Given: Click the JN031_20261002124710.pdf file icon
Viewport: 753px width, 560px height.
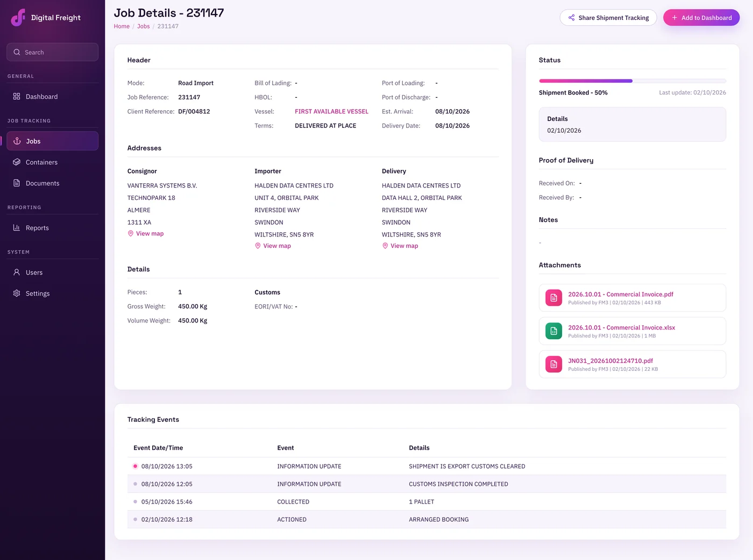Looking at the screenshot, I should click(553, 364).
